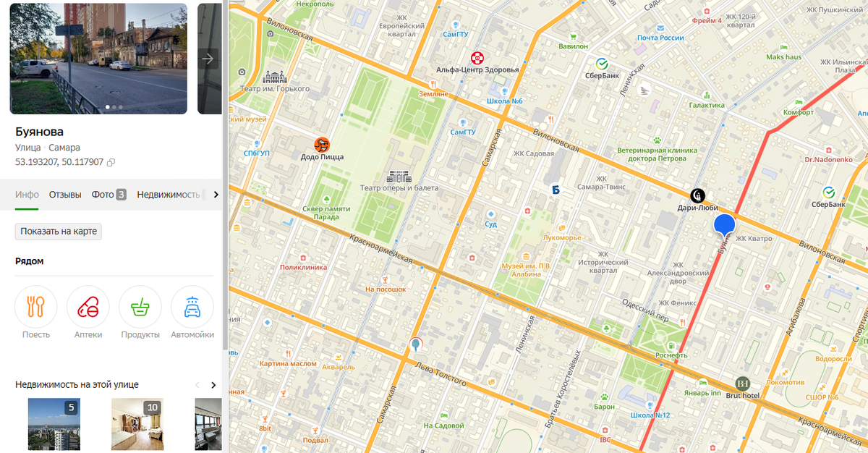The height and width of the screenshot is (453, 868).
Task: Click the Альфа-Центр Здоровья medical marker
Action: click(x=477, y=57)
